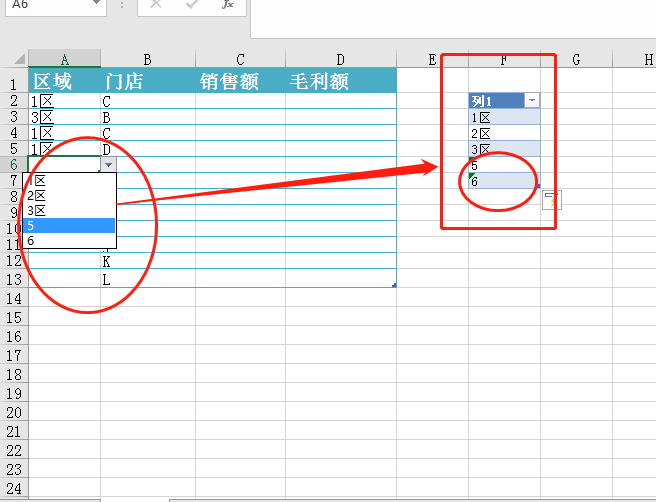Click the cell with 6 in column F
656x502 pixels.
[x=504, y=181]
